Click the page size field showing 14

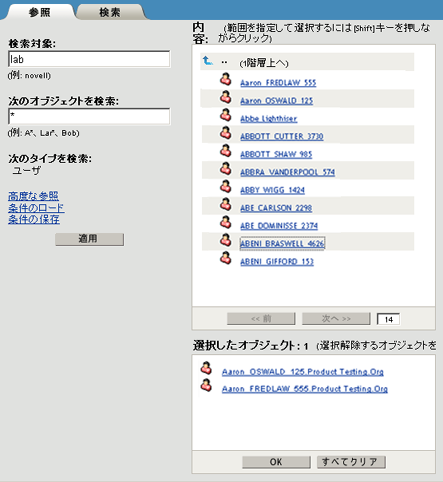[388, 319]
